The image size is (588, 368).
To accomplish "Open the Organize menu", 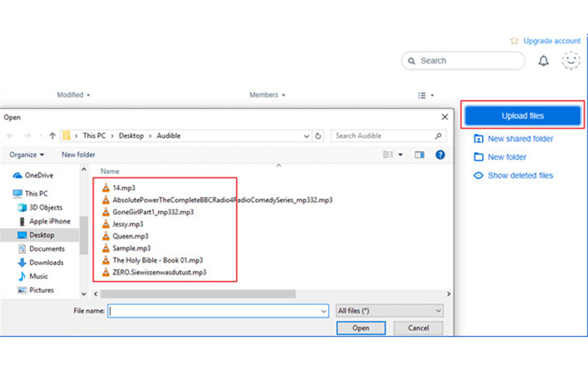I will tap(27, 155).
